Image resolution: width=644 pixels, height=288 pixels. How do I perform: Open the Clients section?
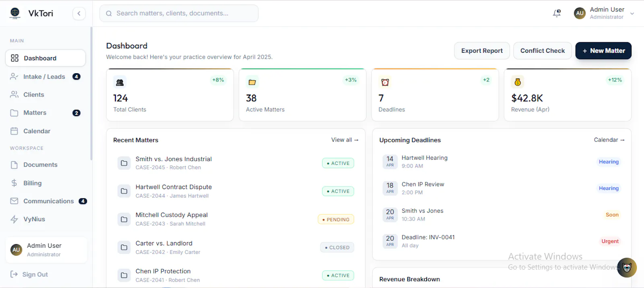(x=45, y=95)
